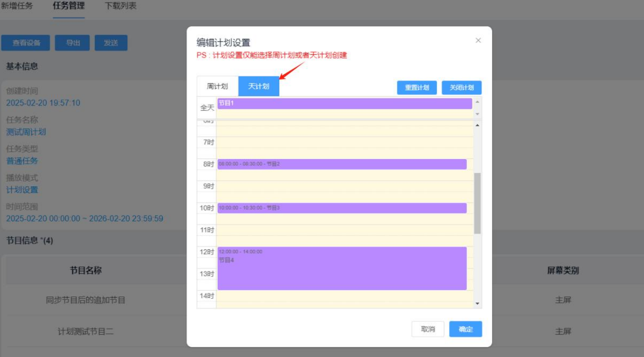Open the 下载列表 tab

[120, 6]
